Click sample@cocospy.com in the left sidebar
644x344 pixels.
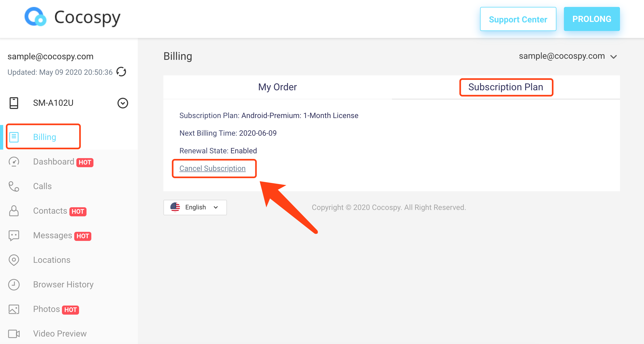pos(50,56)
